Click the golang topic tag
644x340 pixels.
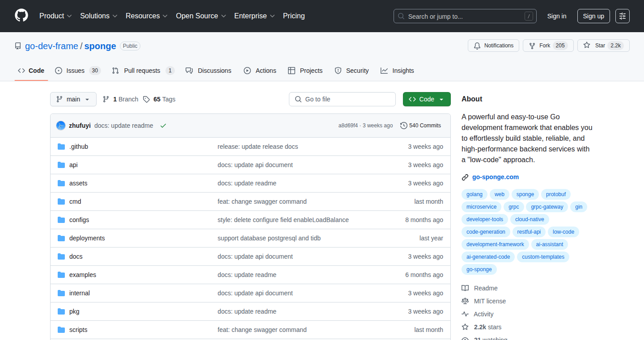pos(475,194)
